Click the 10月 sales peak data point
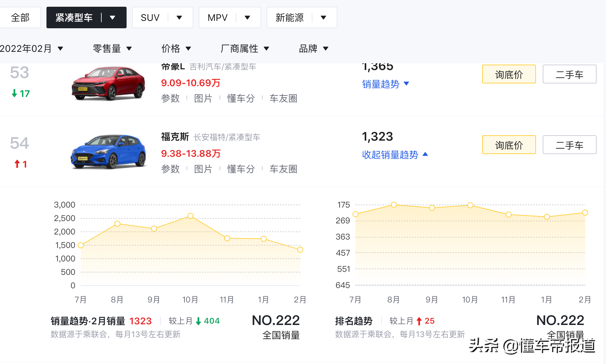Image resolution: width=606 pixels, height=364 pixels. pyautogui.click(x=191, y=216)
